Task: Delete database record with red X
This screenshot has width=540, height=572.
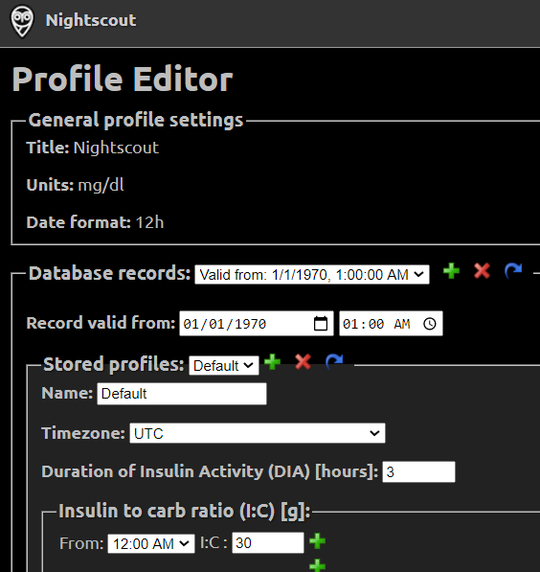Action: [482, 271]
